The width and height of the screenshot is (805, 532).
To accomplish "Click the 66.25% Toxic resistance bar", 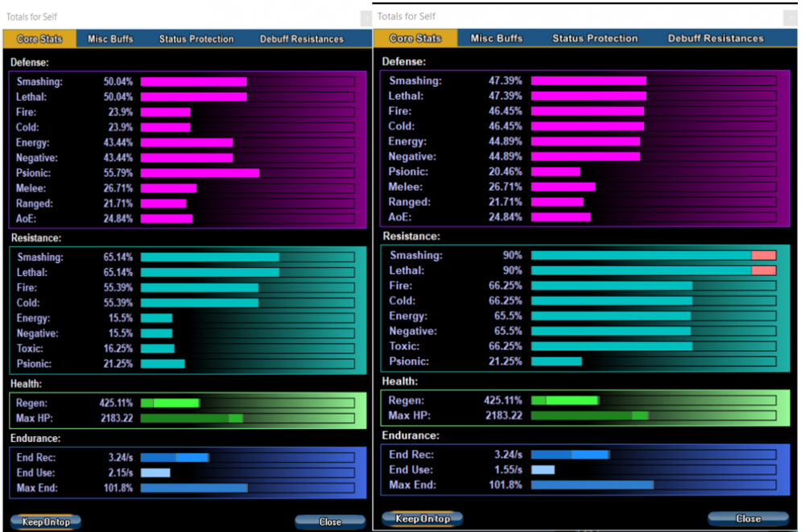I will [x=612, y=347].
